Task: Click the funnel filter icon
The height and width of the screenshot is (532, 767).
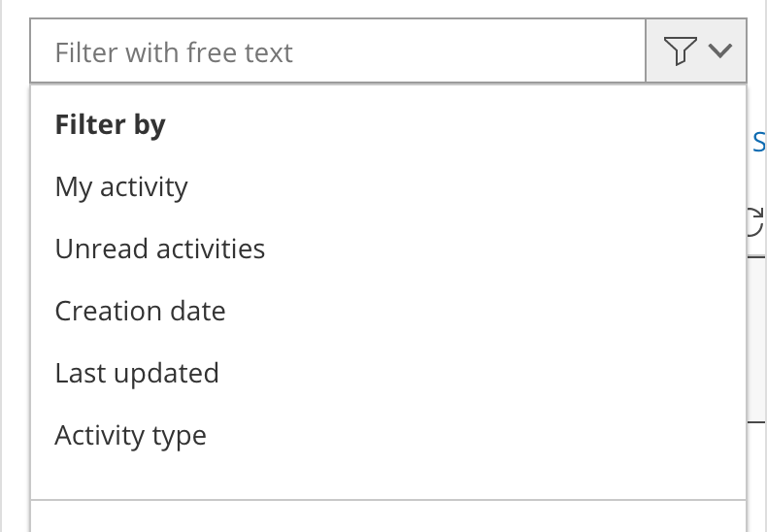Action: (x=680, y=50)
